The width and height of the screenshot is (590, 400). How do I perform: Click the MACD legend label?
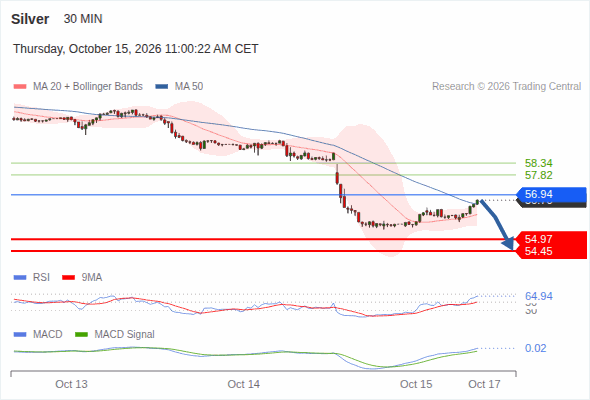47,335
